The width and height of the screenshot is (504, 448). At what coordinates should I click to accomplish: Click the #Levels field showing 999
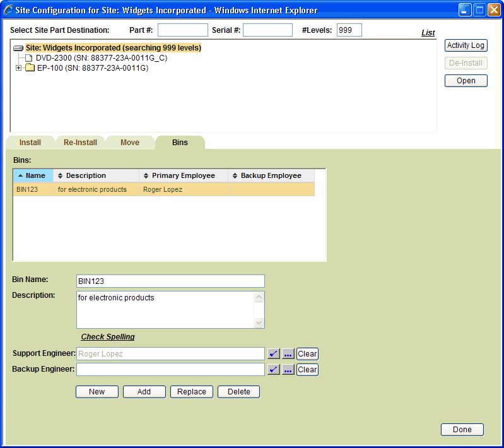pyautogui.click(x=349, y=30)
